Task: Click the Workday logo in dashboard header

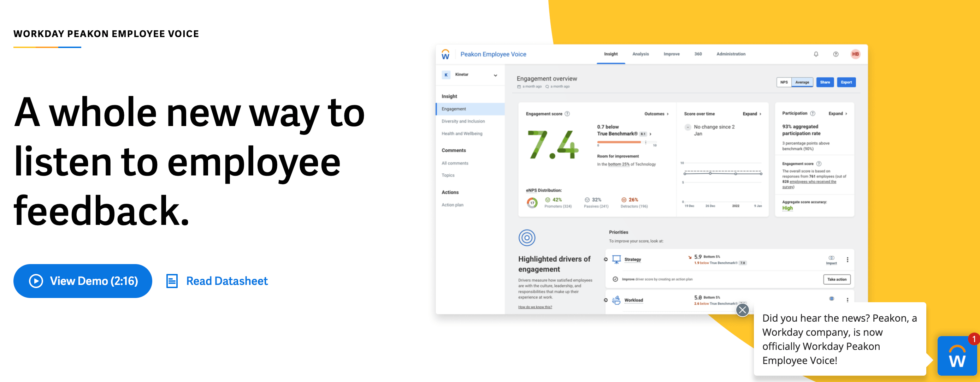Action: click(x=445, y=54)
